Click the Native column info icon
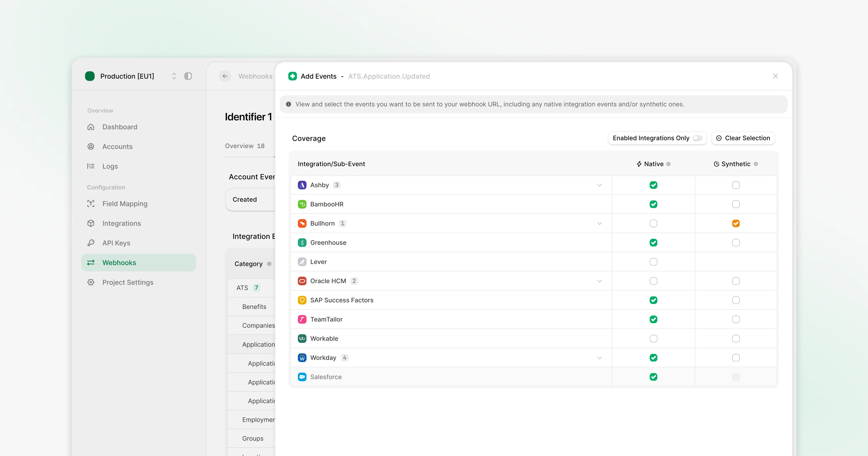The image size is (868, 456). [669, 164]
